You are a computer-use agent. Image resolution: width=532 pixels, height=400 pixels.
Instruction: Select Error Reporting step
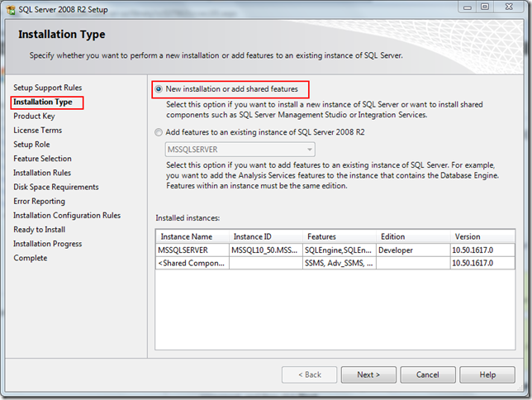[x=39, y=202]
